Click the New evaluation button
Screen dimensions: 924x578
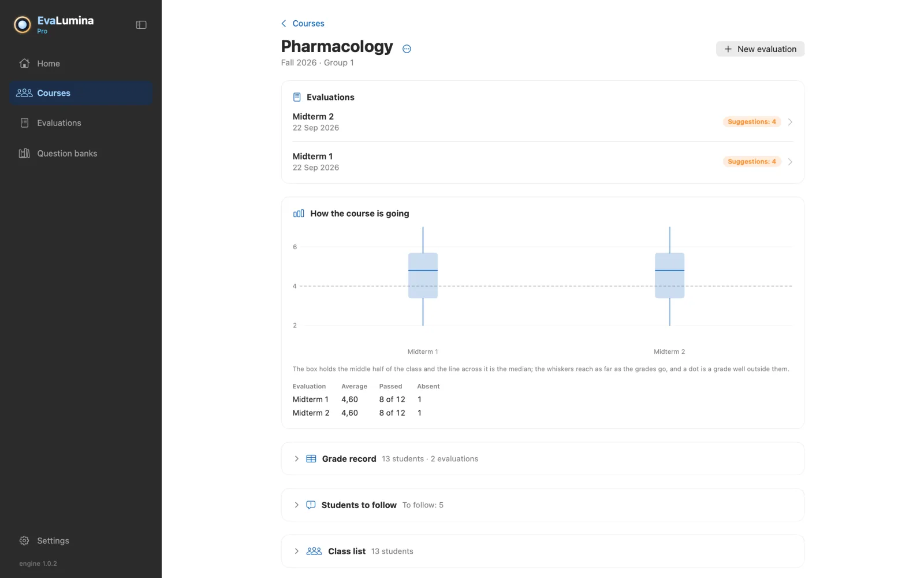[x=760, y=49]
